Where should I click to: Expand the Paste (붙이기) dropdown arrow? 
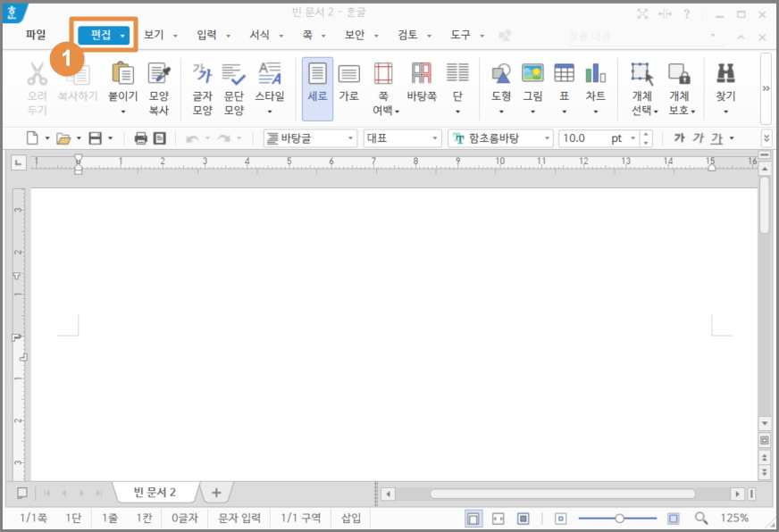click(123, 112)
